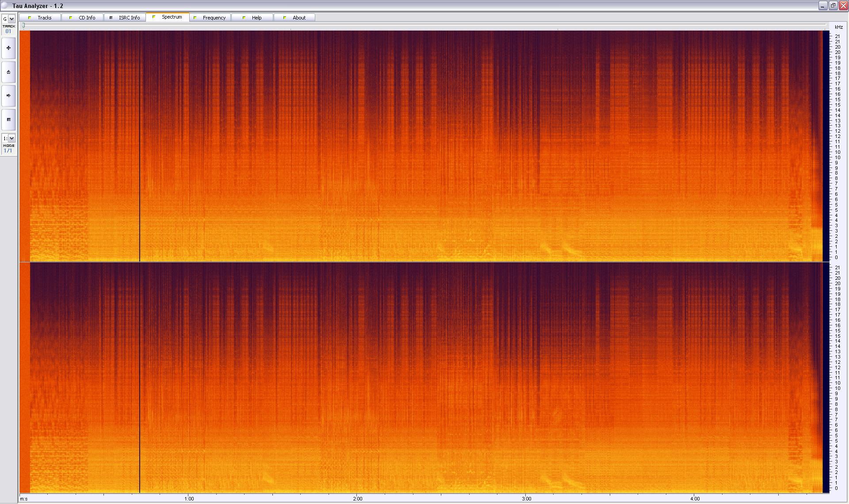Open the ISRC Info tab
Screen dimensions: 849x504
click(125, 18)
